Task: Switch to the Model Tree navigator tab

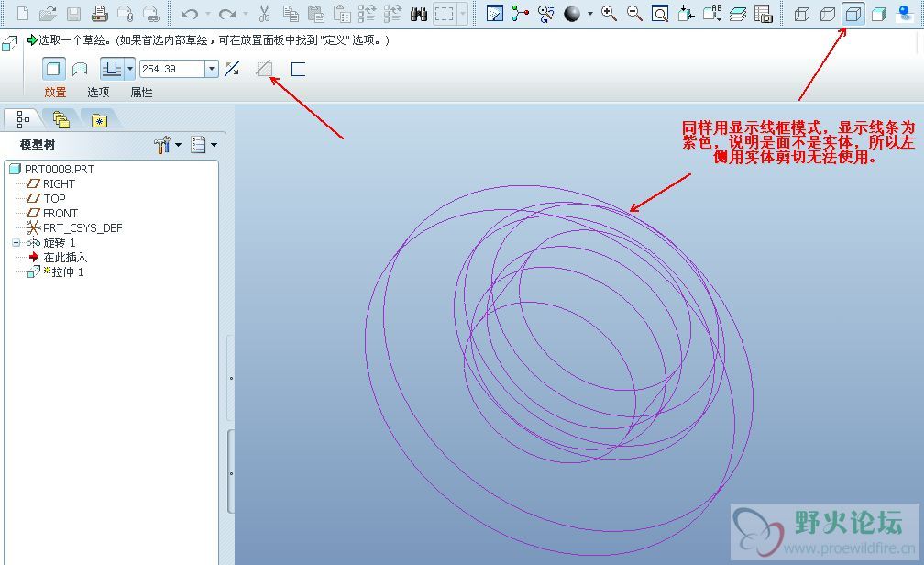Action: pos(22,119)
